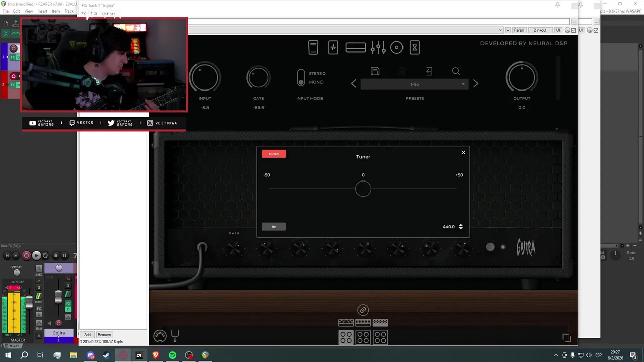The height and width of the screenshot is (362, 644).
Task: Click the resize window corner icon
Action: coord(567,338)
